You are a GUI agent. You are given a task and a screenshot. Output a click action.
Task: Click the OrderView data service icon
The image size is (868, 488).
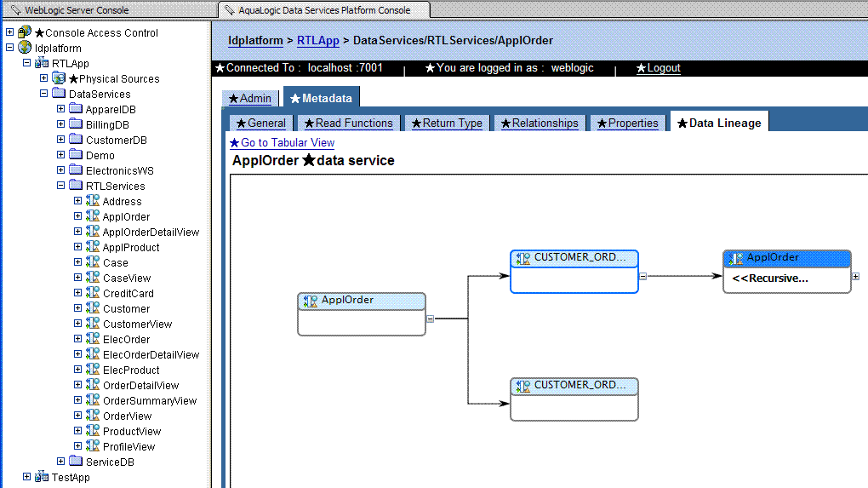coord(93,416)
